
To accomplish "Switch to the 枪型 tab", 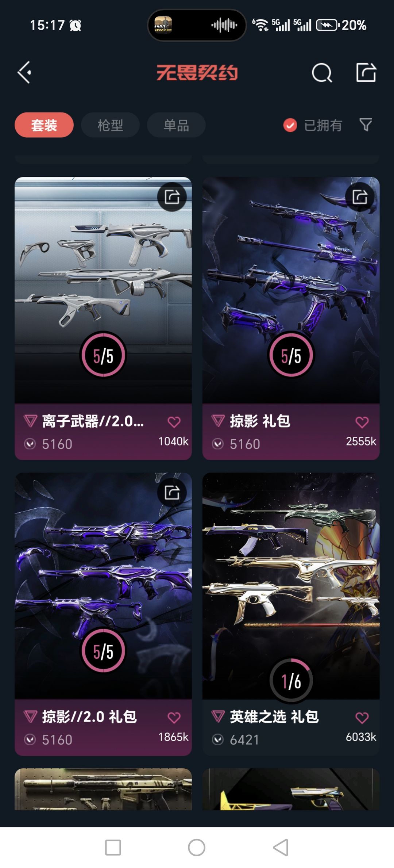I will click(110, 125).
